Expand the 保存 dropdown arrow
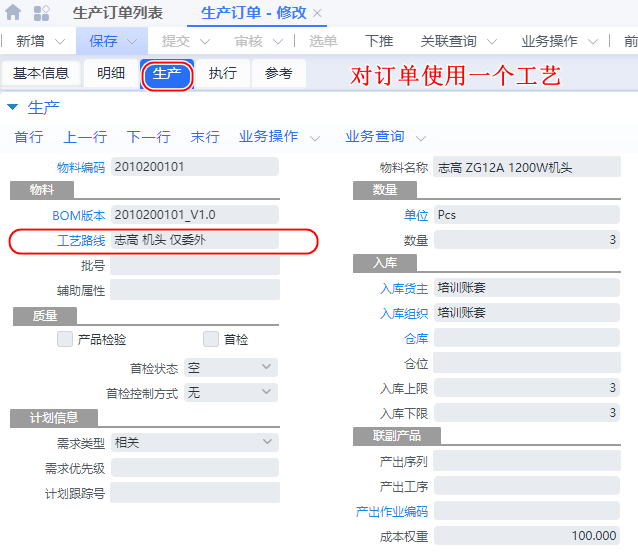The height and width of the screenshot is (556, 638). tap(138, 42)
